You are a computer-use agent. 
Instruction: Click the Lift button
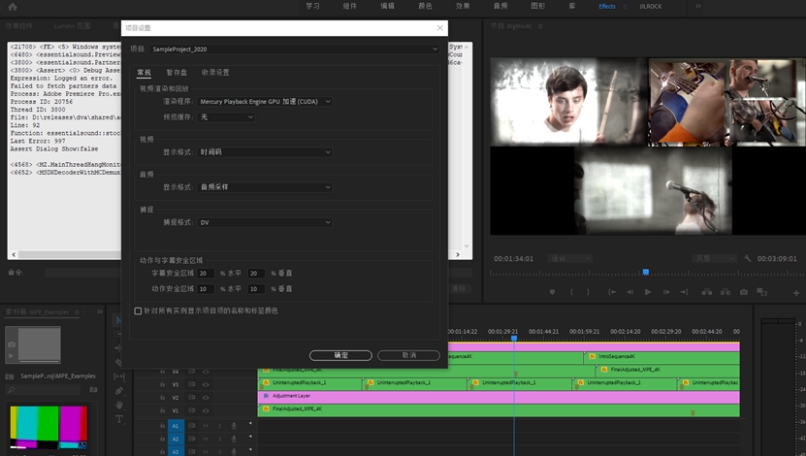[x=707, y=292]
